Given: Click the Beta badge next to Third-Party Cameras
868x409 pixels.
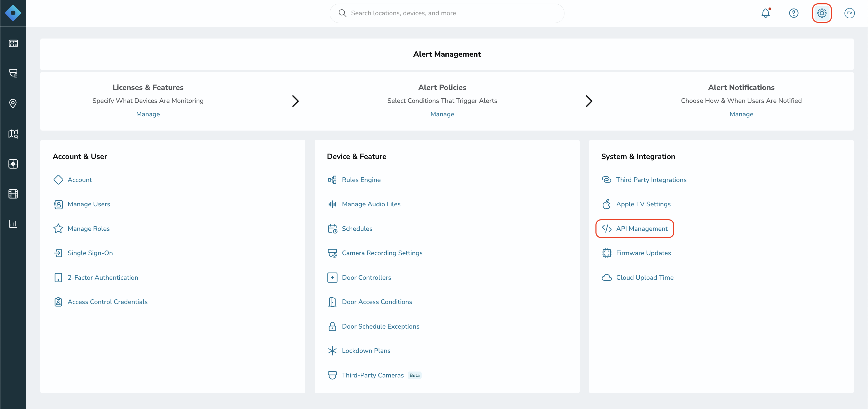Looking at the screenshot, I should (414, 375).
